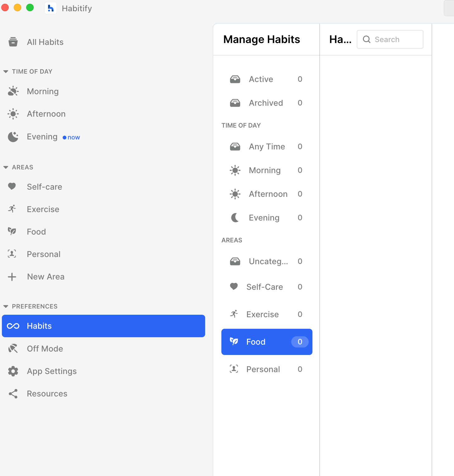Screen dimensions: 454x476
Task: Open App Settings
Action: click(x=104, y=371)
